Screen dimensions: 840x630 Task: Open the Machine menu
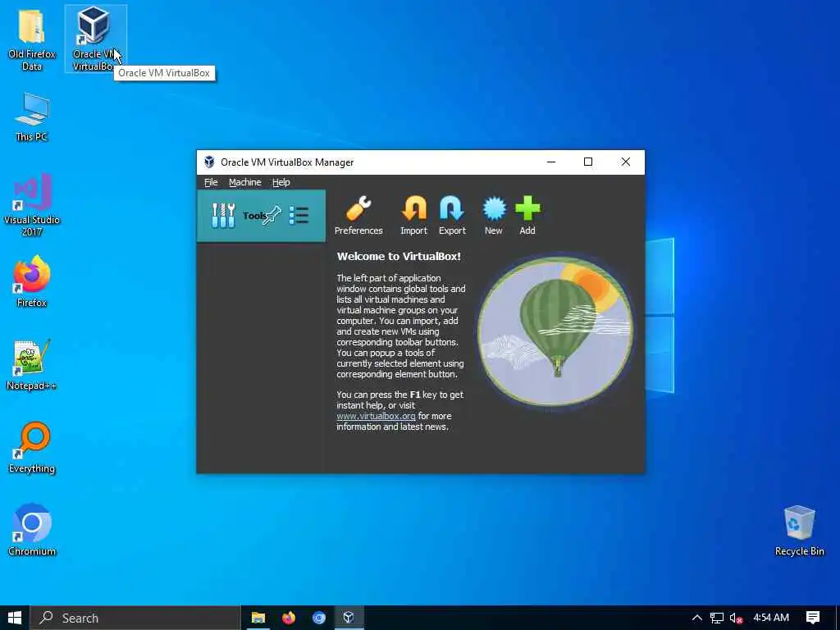pyautogui.click(x=244, y=182)
